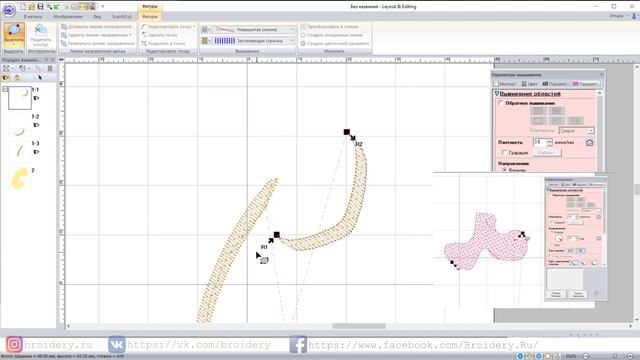Close the sewing attributes panel
The width and height of the screenshot is (640, 360).
coord(602,75)
